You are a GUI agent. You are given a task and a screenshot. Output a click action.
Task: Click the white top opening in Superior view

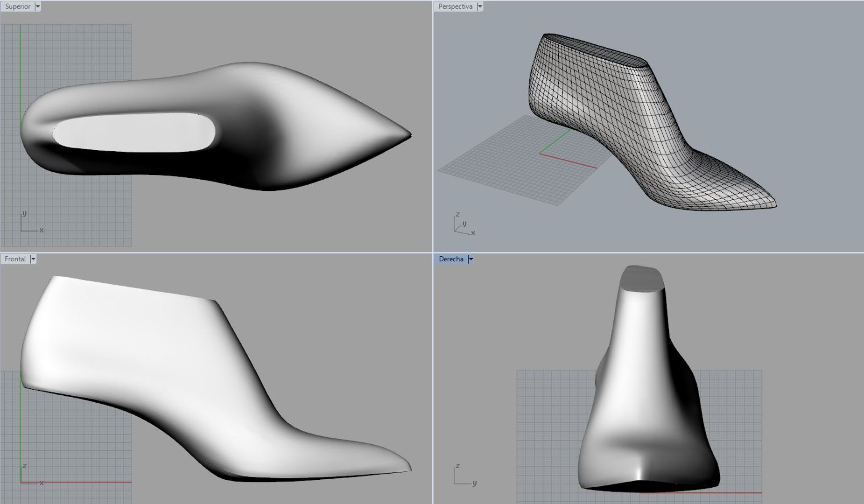[x=134, y=132]
